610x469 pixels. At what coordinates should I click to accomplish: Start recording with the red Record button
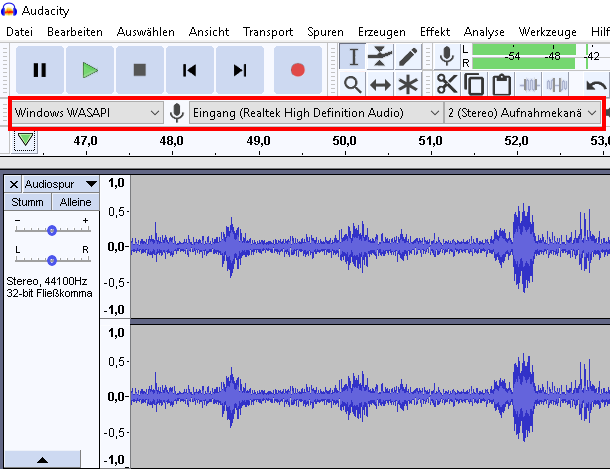[x=298, y=70]
